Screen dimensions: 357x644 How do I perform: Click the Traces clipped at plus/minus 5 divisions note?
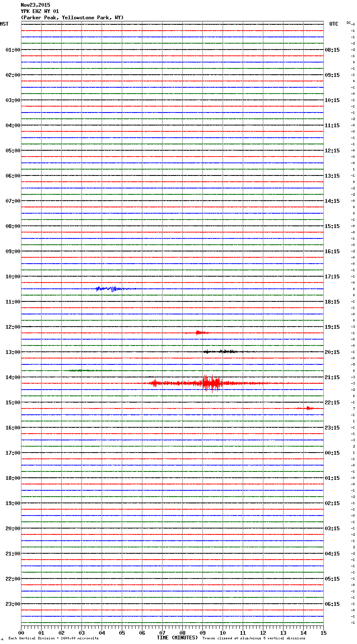254,639
